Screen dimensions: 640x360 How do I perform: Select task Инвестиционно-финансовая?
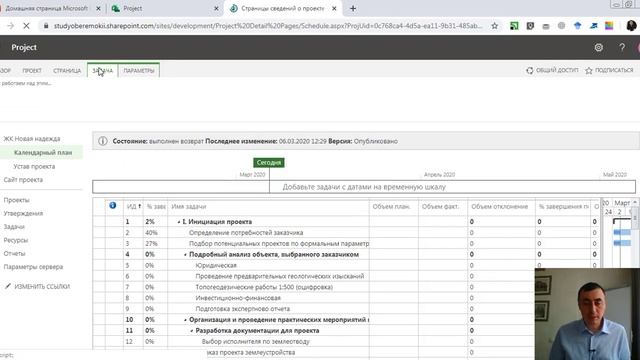pos(238,298)
